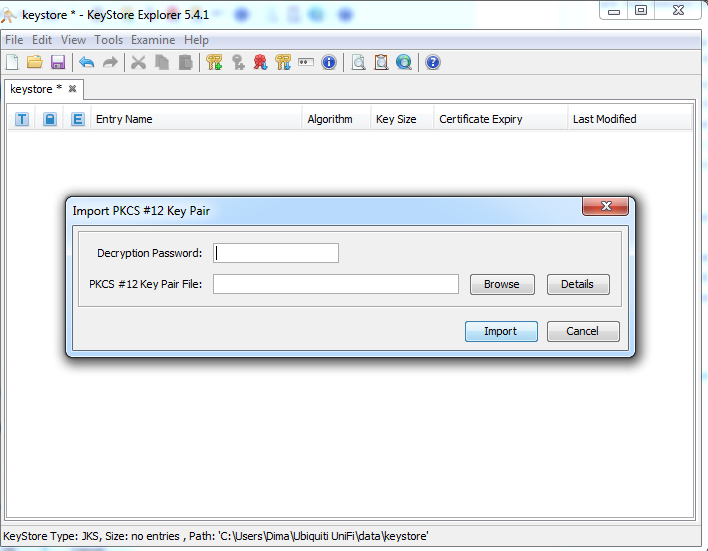Sort by Key Size column header
The image size is (708, 551).
pyautogui.click(x=402, y=119)
